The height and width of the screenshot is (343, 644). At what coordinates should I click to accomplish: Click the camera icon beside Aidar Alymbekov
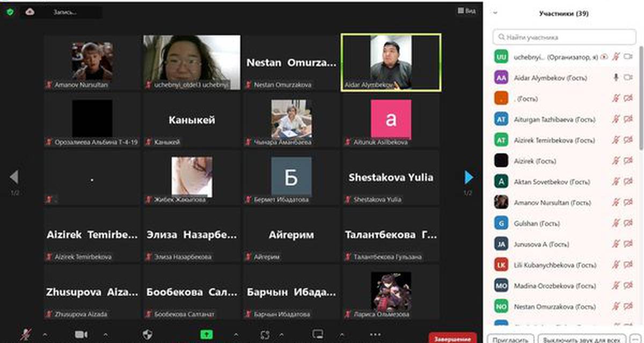coord(628,78)
